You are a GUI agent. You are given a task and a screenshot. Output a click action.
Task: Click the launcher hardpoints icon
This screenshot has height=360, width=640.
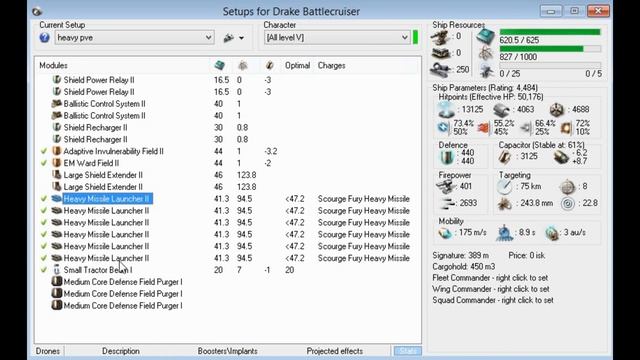(x=441, y=53)
